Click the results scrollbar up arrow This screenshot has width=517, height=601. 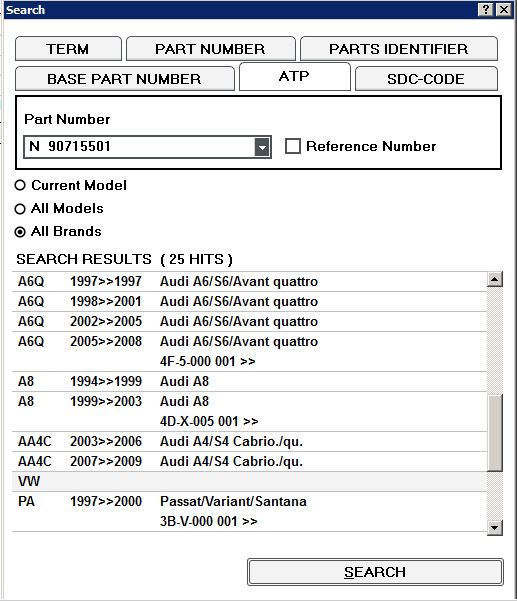coord(495,279)
